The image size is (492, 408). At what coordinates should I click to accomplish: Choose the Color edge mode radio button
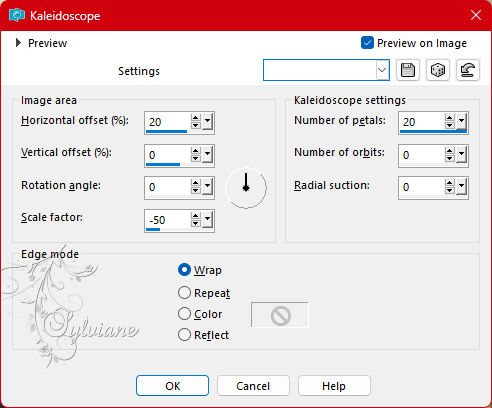click(184, 314)
